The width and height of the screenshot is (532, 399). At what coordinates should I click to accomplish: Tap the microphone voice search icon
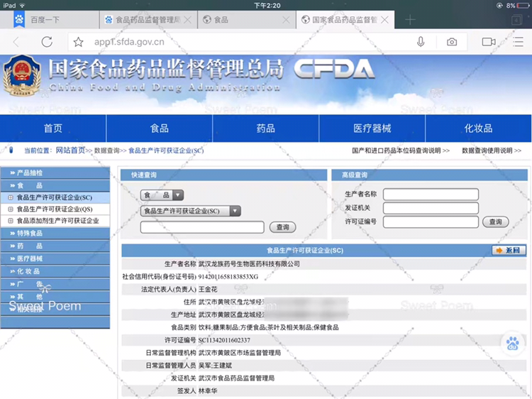click(x=421, y=42)
